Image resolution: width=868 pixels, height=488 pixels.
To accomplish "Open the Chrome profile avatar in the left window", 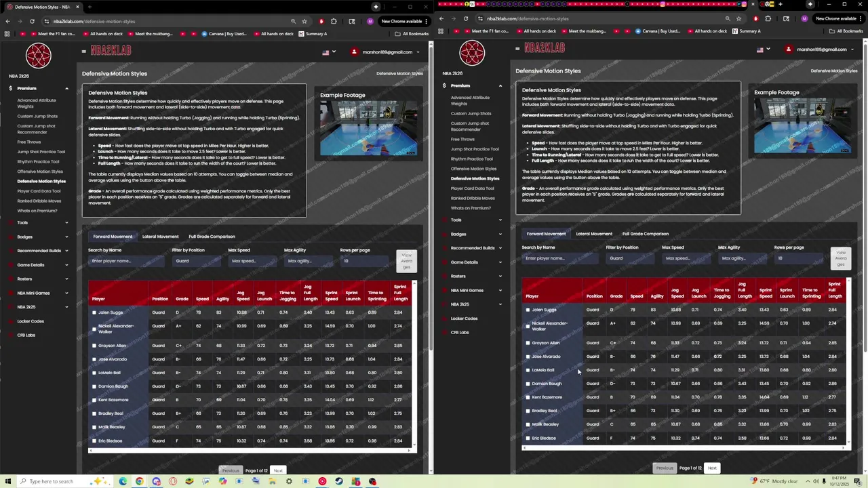I will (x=370, y=21).
